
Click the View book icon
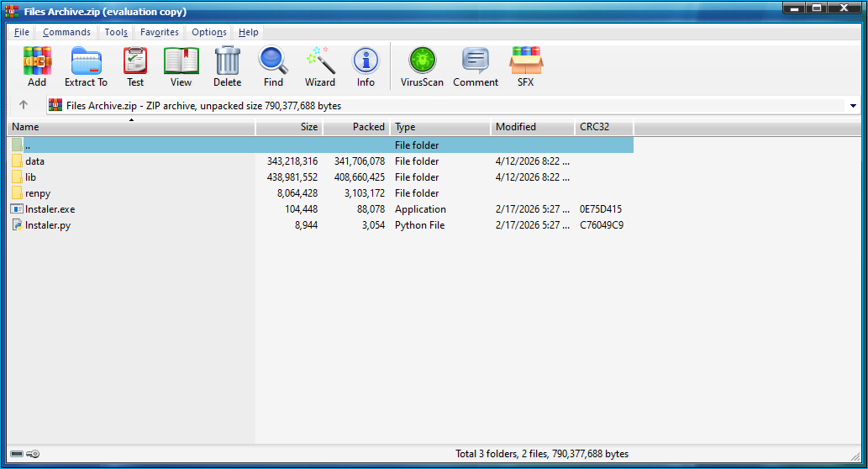(181, 61)
